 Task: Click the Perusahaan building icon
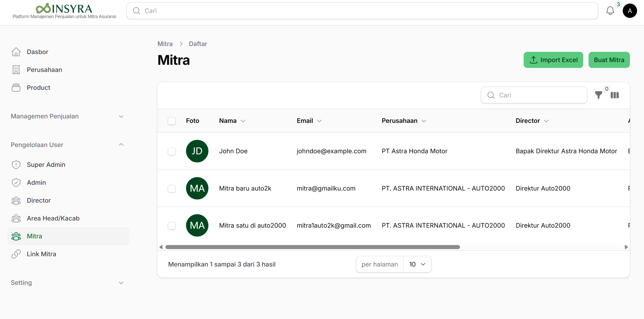(x=16, y=70)
